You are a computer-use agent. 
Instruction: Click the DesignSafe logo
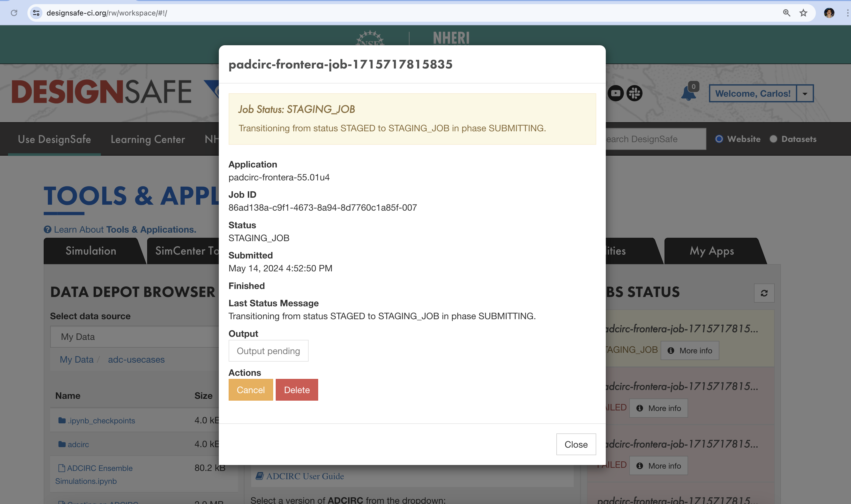(x=101, y=92)
